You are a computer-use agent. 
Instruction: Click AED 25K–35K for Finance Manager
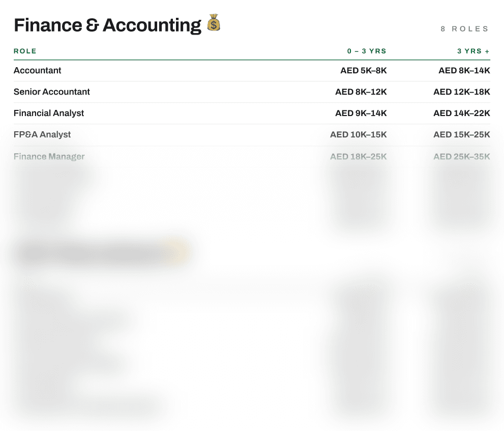(462, 157)
